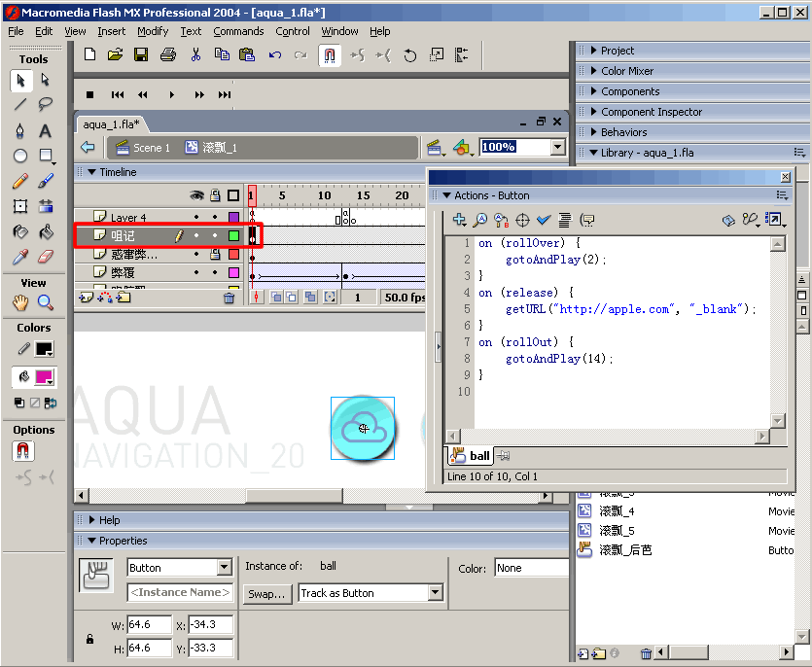Choose the Zoom magnifier tool
Screen dimensions: 812x667
click(46, 302)
